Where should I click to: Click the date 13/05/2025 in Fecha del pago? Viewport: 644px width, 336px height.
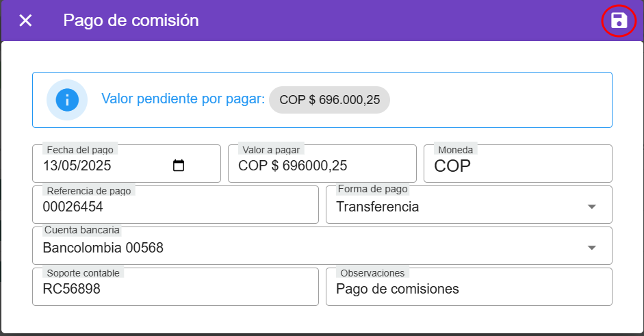[x=77, y=166]
